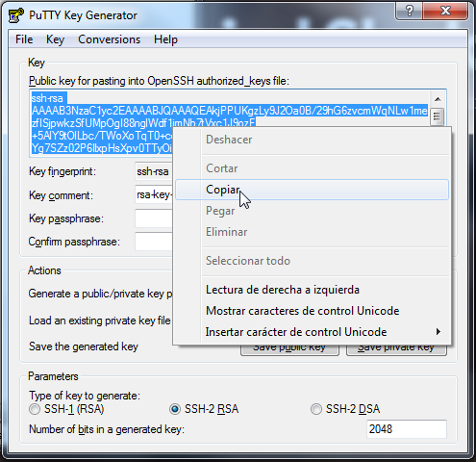Toggle Lectura de derecha a izquierda
This screenshot has width=476, height=462.
tap(312, 290)
